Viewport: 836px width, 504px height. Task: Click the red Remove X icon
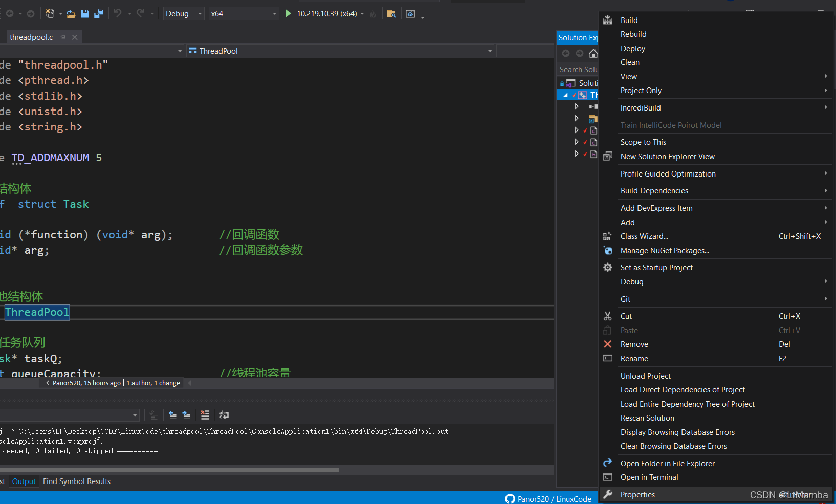point(608,344)
